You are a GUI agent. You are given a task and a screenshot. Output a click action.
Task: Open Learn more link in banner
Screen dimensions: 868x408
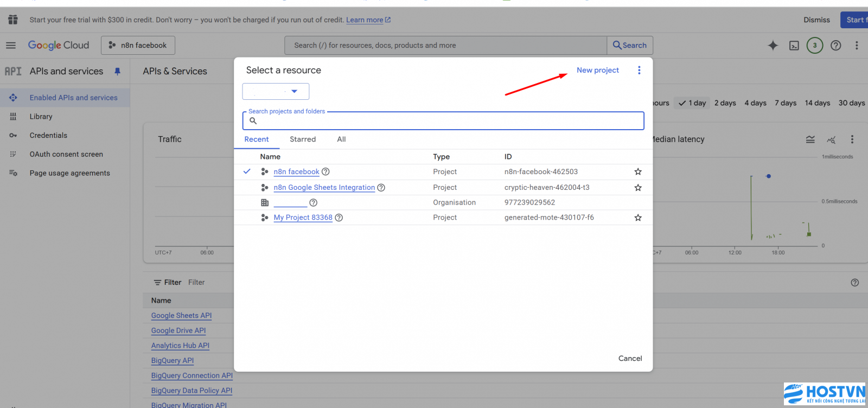(x=368, y=20)
